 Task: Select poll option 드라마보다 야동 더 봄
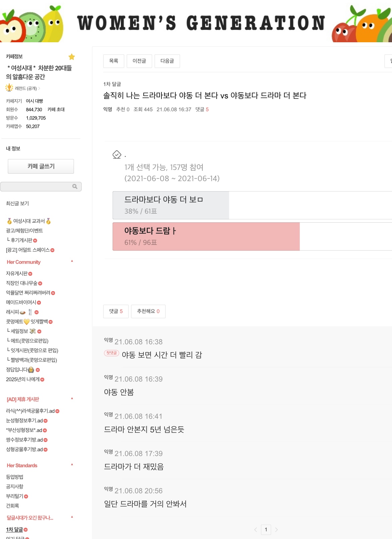pyautogui.click(x=164, y=200)
